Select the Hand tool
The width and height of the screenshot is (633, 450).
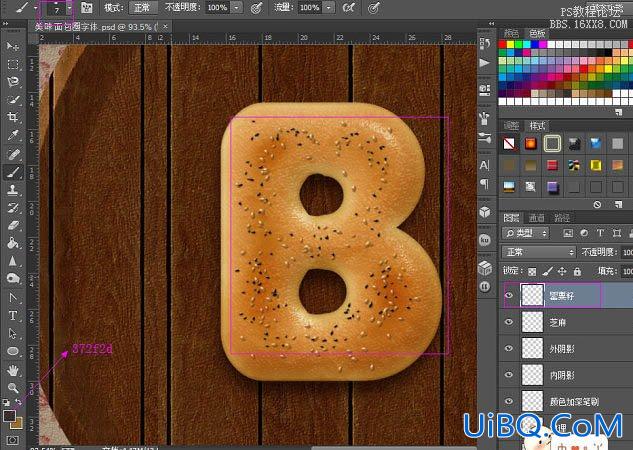point(13,370)
